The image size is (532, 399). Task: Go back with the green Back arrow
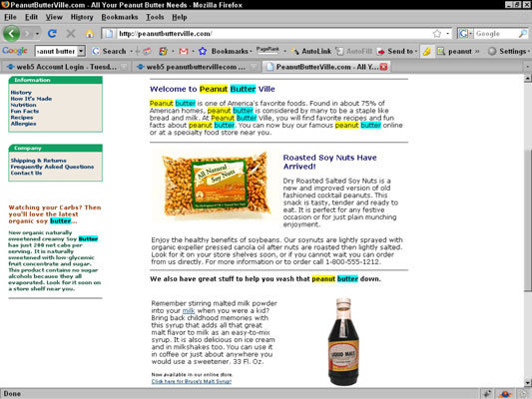(x=12, y=34)
